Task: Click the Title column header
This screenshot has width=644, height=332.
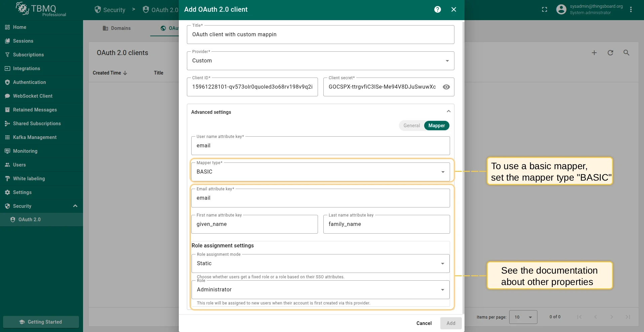Action: click(159, 73)
